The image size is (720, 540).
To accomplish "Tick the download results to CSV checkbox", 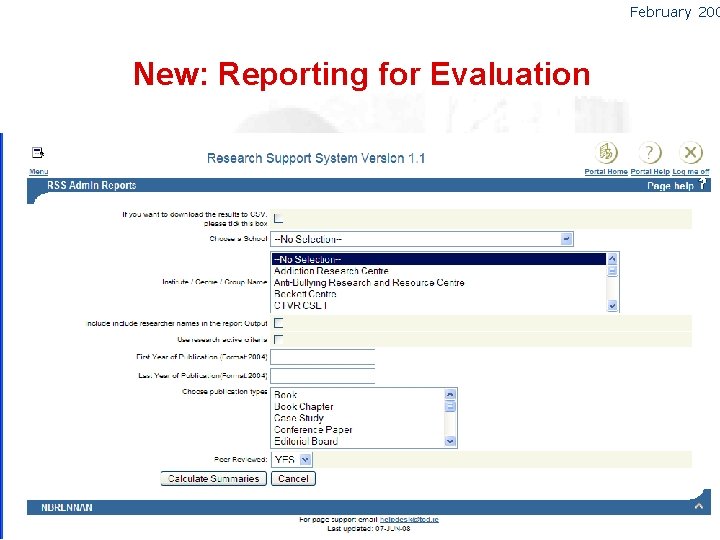I will pos(278,218).
